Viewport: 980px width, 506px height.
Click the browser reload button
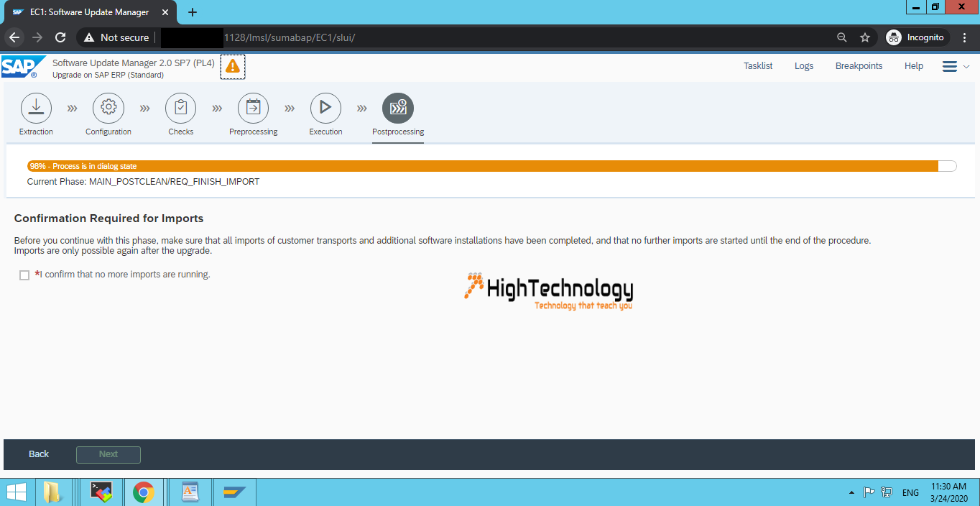(60, 37)
